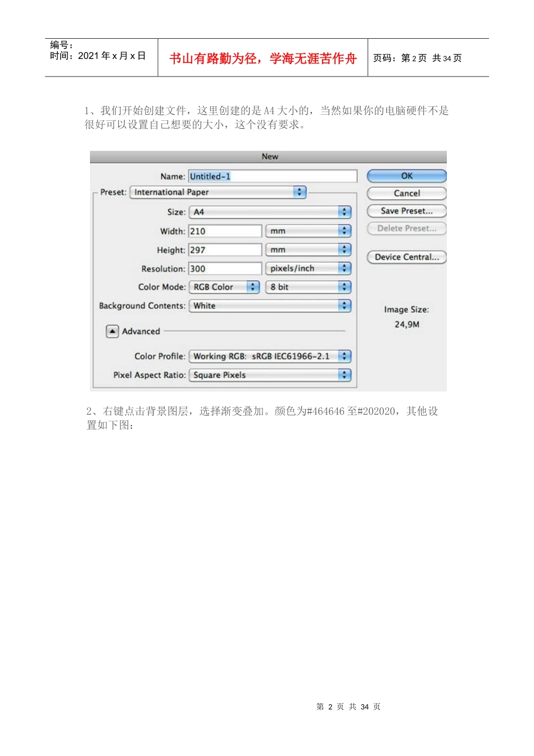This screenshot has height=756, width=534.
Task: Open the Height unit dropdown showing mm
Action: coord(308,250)
